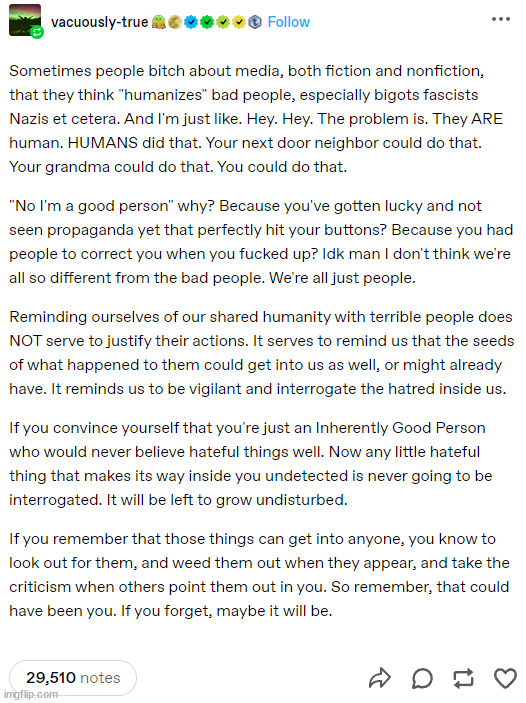Click the gray Tumblr 't' badge
This screenshot has width=526, height=703.
click(x=255, y=22)
